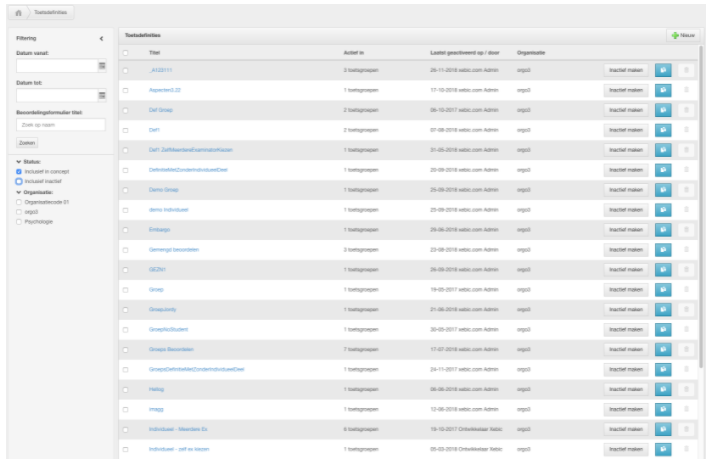The width and height of the screenshot is (715, 468).
Task: Open the Gemengd beoordelen link
Action: point(174,250)
